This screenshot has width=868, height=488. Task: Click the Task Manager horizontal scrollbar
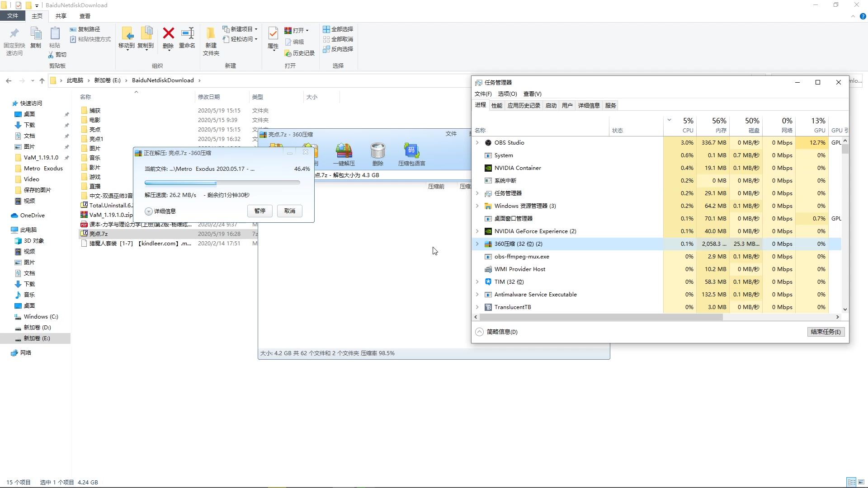[601, 317]
